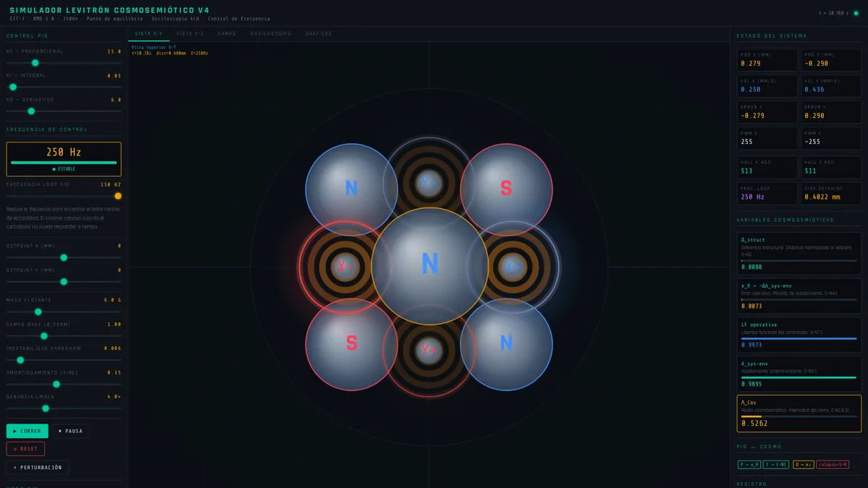Click the VEL Y value 0.436
868x488 pixels.
click(814, 90)
